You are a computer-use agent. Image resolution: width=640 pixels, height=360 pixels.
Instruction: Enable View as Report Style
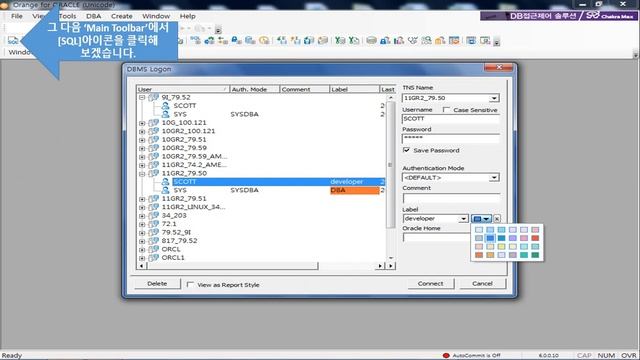[190, 284]
